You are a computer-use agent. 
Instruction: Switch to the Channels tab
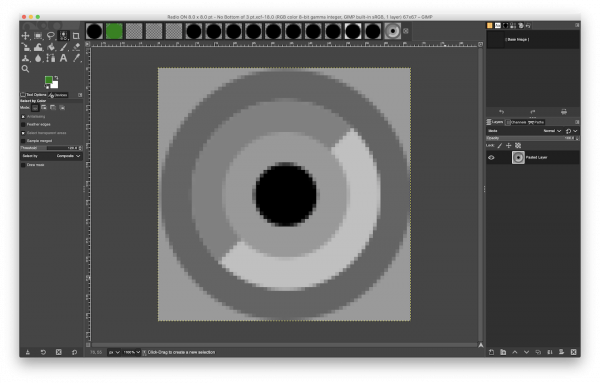coord(516,122)
